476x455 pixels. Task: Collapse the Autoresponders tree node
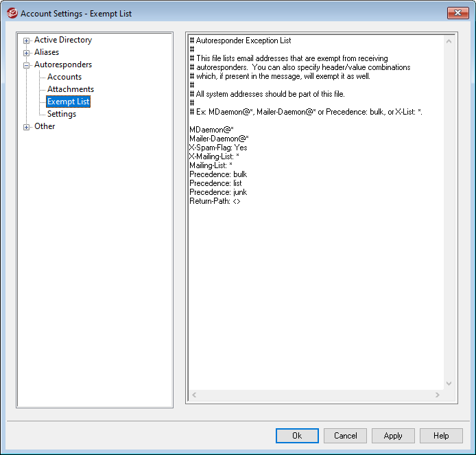pyautogui.click(x=27, y=65)
